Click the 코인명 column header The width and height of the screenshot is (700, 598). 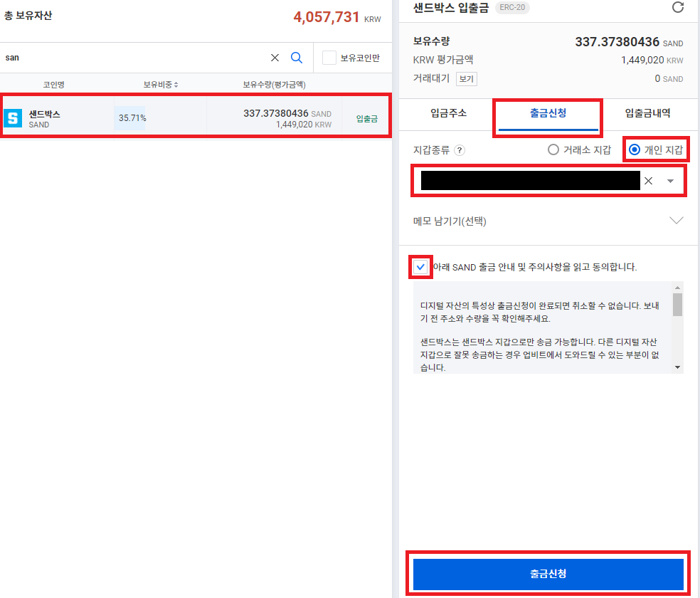pos(53,85)
